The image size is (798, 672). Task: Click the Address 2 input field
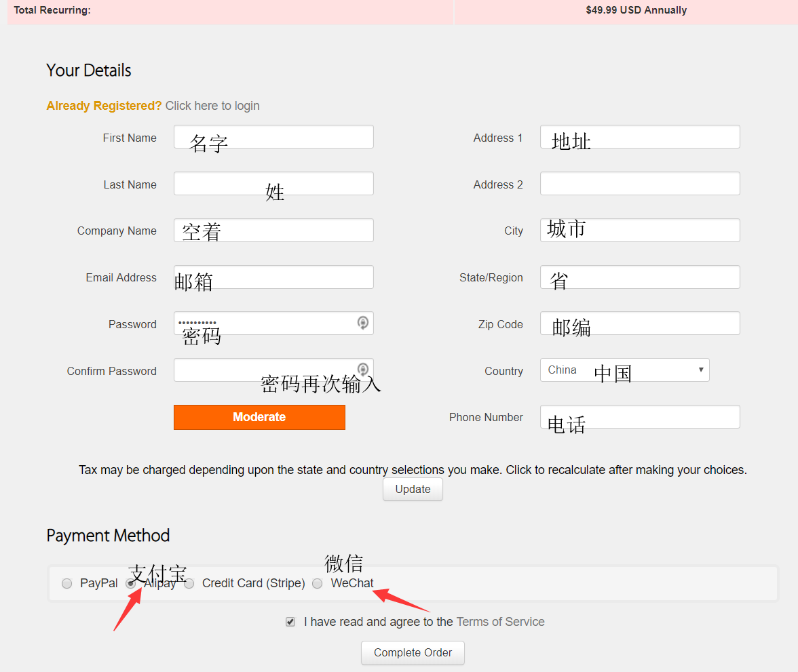click(639, 184)
